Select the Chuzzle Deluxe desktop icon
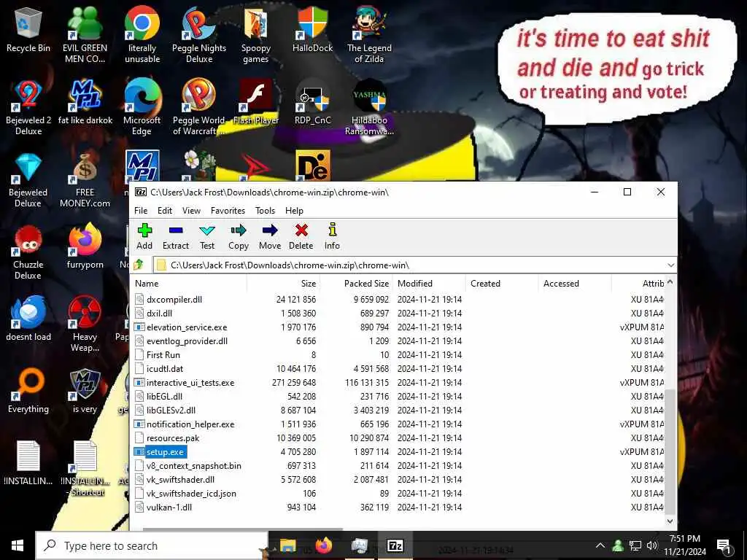Viewport: 747px width, 560px height. point(28,252)
